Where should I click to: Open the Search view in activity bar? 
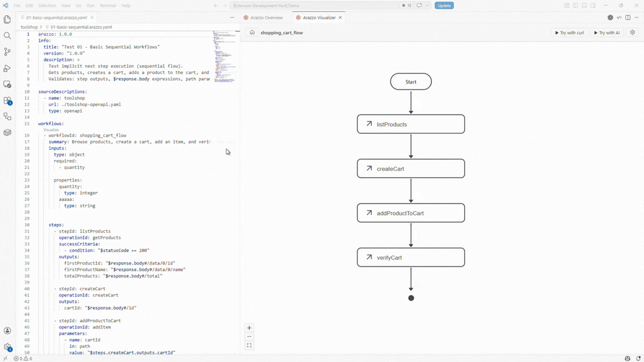[x=7, y=36]
